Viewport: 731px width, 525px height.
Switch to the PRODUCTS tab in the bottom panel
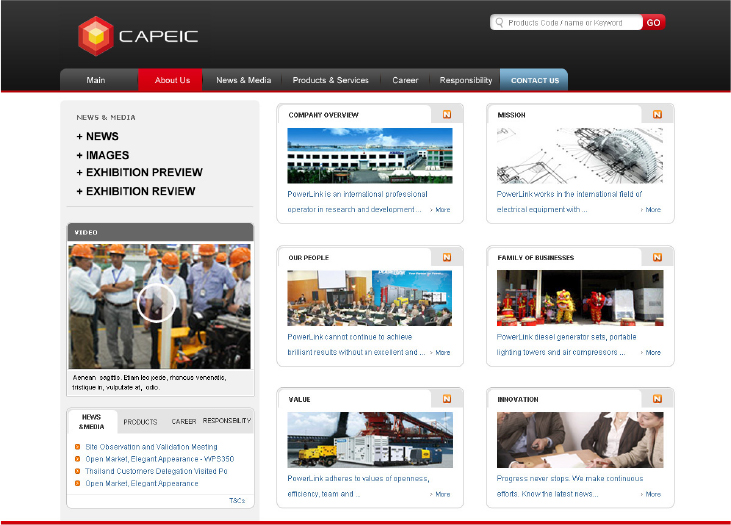tap(140, 422)
